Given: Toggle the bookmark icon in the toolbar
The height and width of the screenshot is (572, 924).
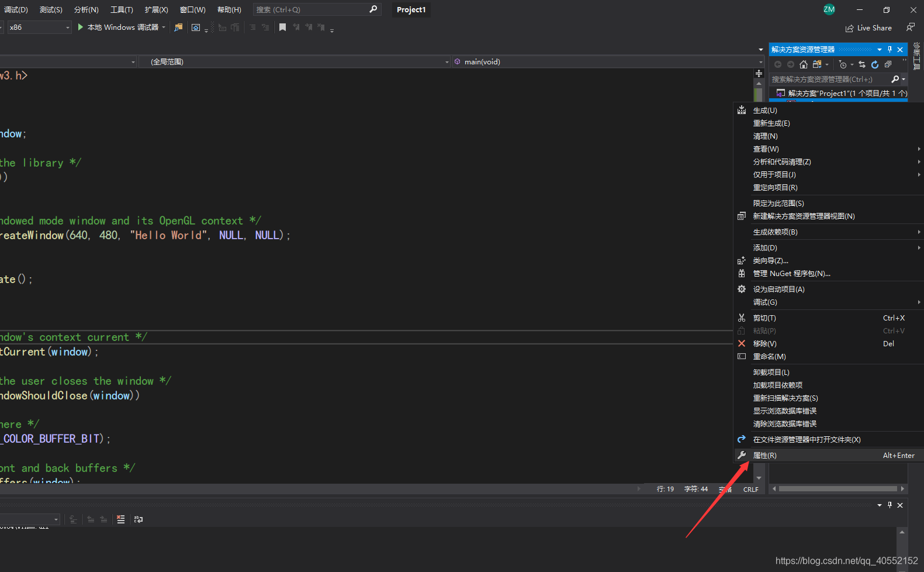Looking at the screenshot, I should [282, 27].
